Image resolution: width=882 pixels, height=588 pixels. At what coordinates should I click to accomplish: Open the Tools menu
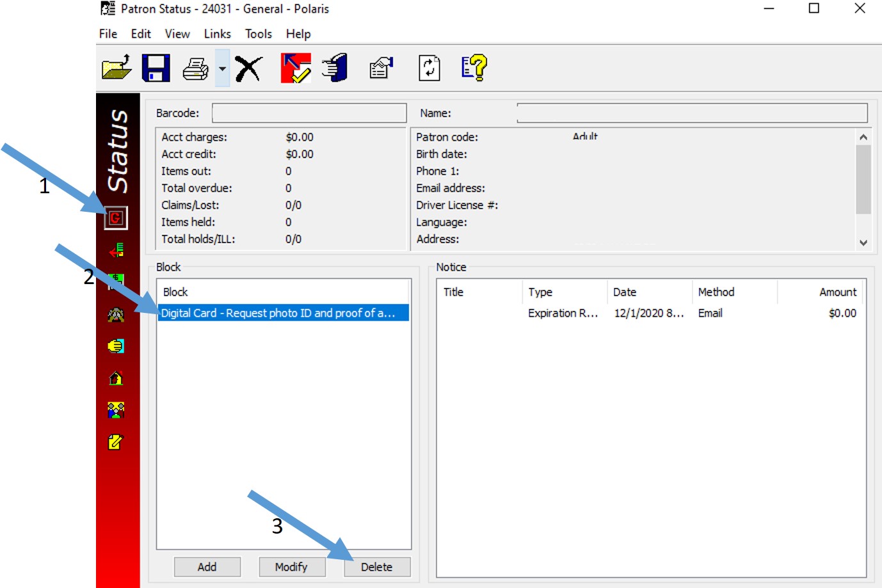pos(259,34)
